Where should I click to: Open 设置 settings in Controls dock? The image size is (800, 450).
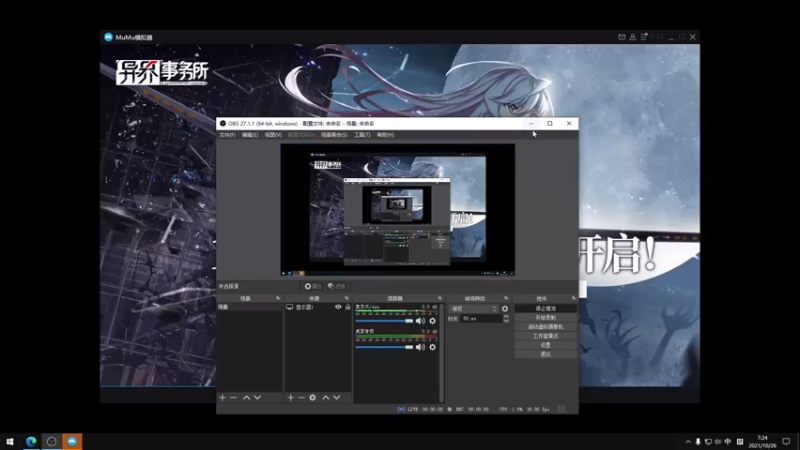pos(545,345)
